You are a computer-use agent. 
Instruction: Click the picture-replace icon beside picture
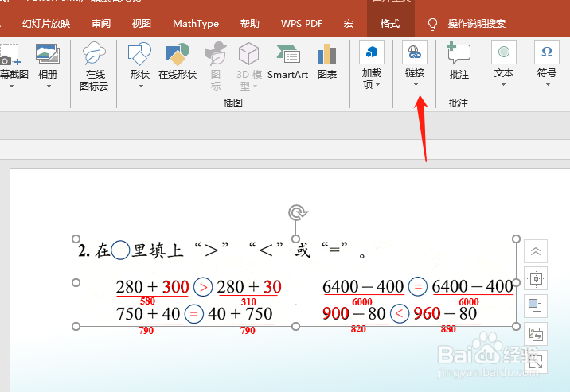coord(536,334)
